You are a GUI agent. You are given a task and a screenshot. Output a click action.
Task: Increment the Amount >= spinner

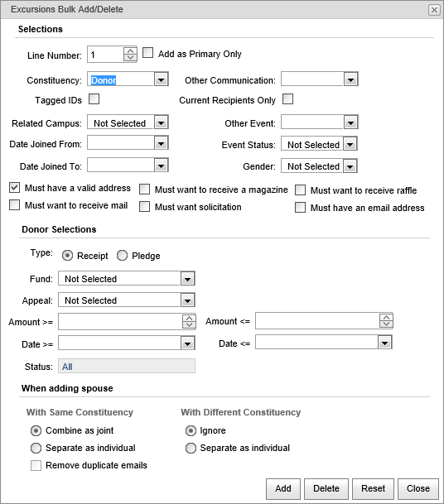[x=189, y=319]
